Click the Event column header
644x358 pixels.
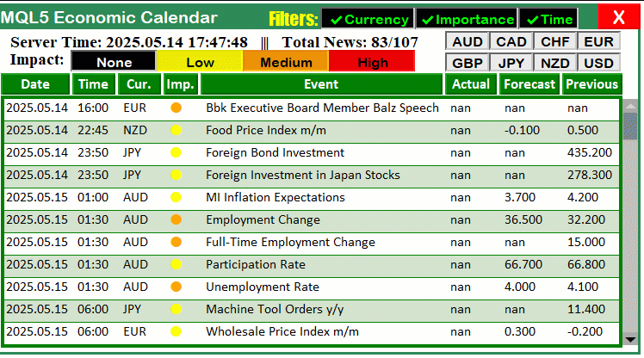coord(321,84)
